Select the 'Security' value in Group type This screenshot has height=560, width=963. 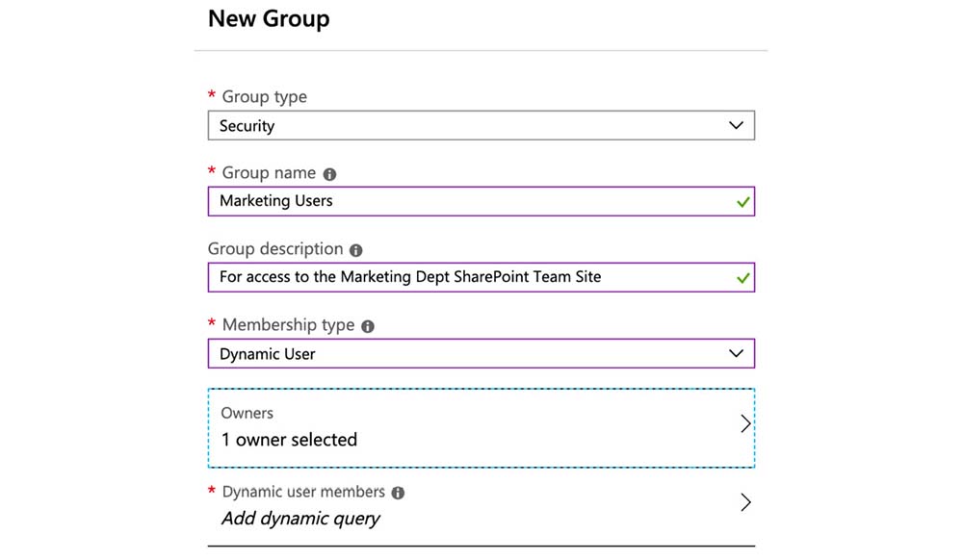coord(247,126)
